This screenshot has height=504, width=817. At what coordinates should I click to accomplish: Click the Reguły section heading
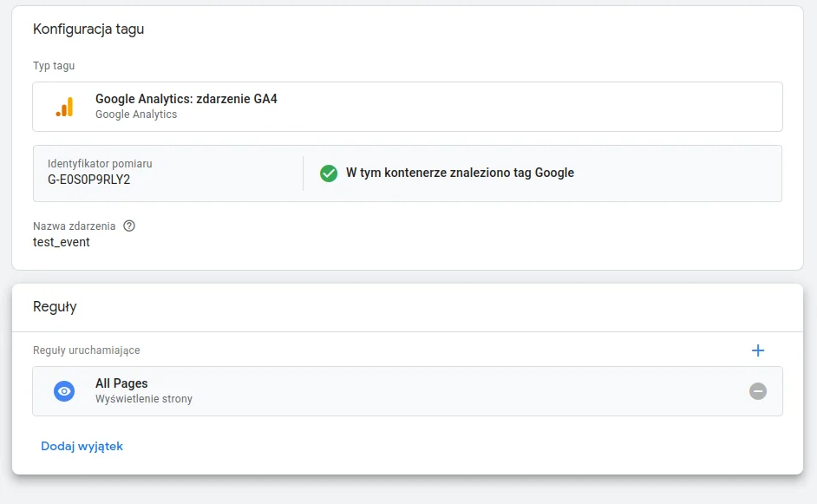pos(55,306)
